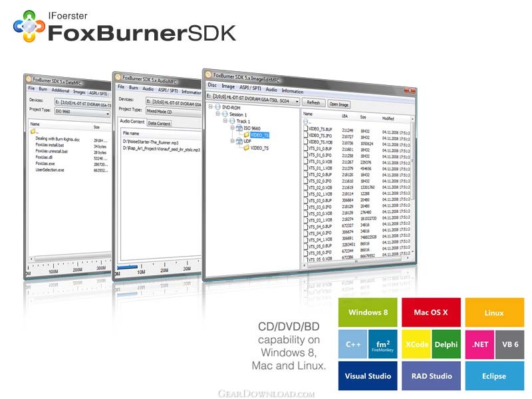Click the red Mac OS X tile
Image resolution: width=532 pixels, height=399 pixels.
(431, 312)
